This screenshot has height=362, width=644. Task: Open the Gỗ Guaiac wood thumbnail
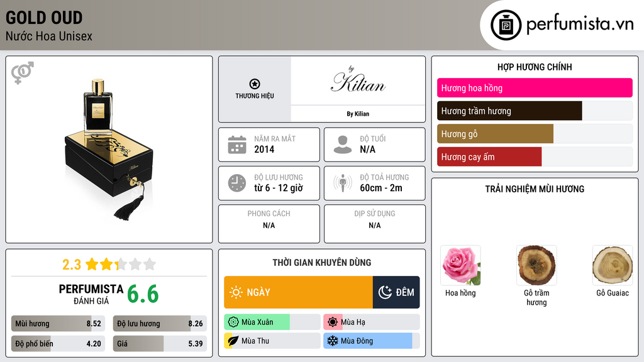(612, 265)
